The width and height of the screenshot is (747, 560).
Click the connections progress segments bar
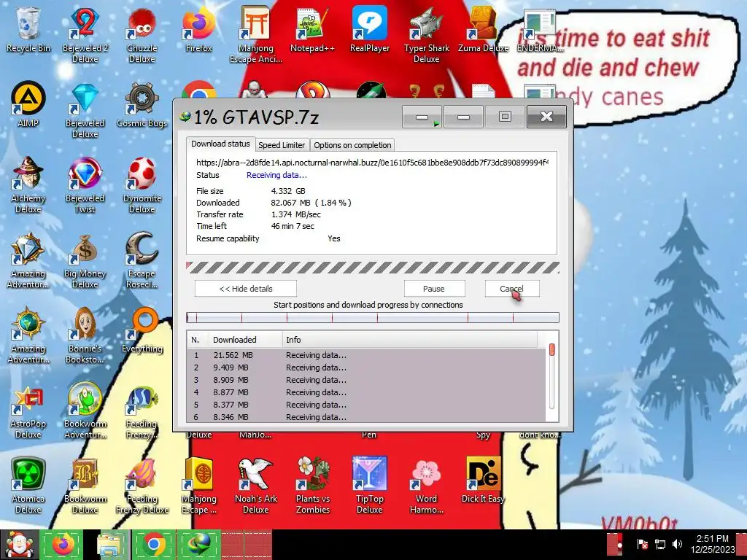pyautogui.click(x=373, y=318)
